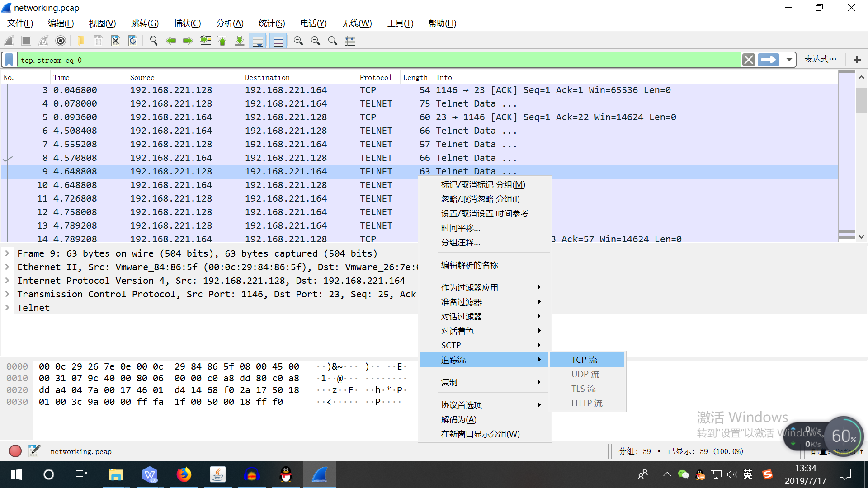Toggle packet colorization rules button
The height and width of the screenshot is (488, 868).
(x=278, y=41)
